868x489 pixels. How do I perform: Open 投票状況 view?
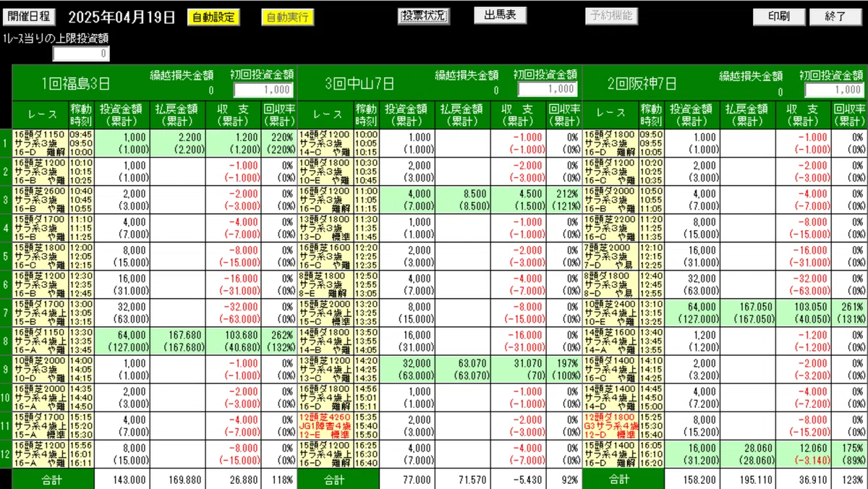click(423, 16)
